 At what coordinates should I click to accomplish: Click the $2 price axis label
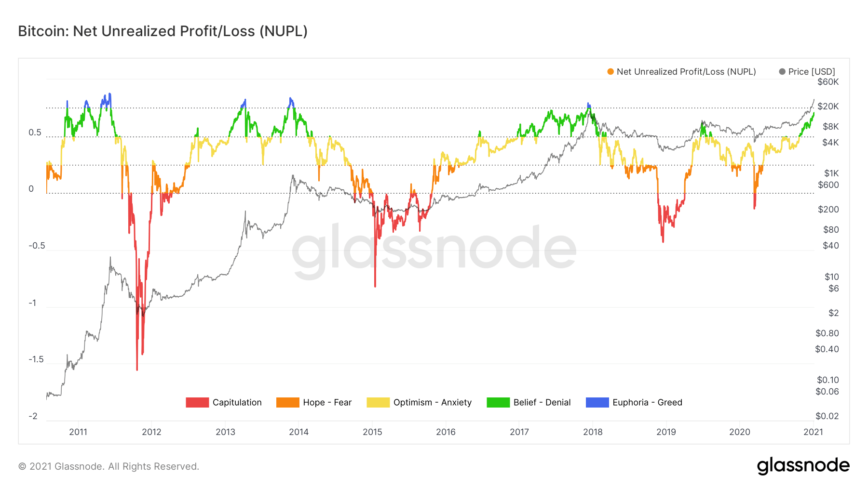[x=834, y=313]
